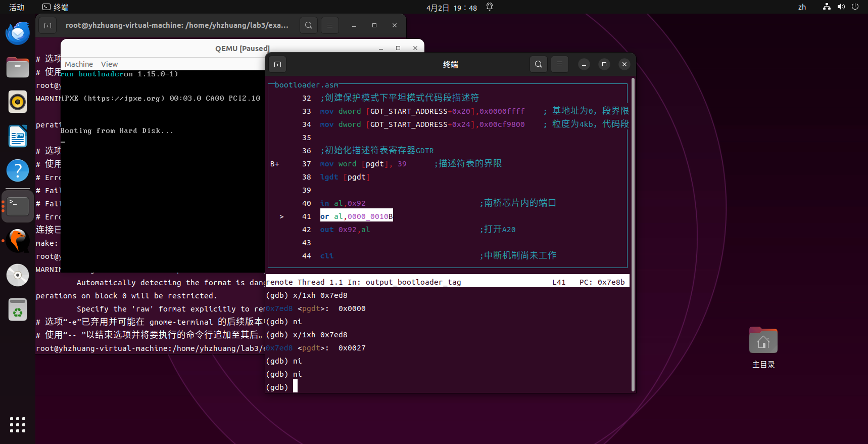This screenshot has width=868, height=444.
Task: Open hamburger menu in background root terminal
Action: (330, 25)
